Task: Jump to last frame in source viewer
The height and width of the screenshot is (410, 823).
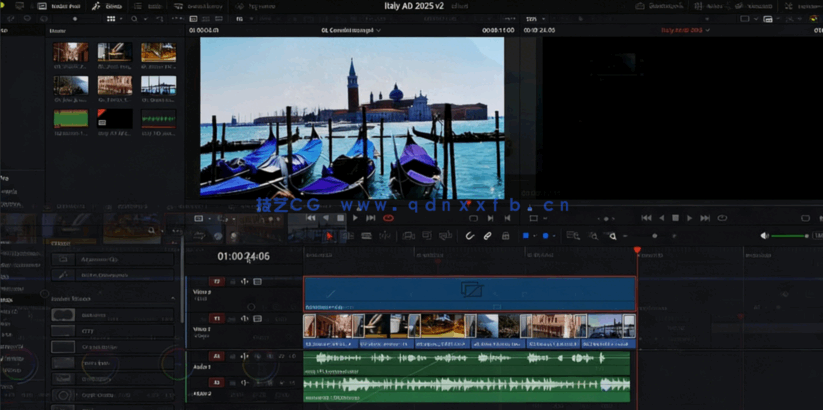Action: (x=371, y=218)
